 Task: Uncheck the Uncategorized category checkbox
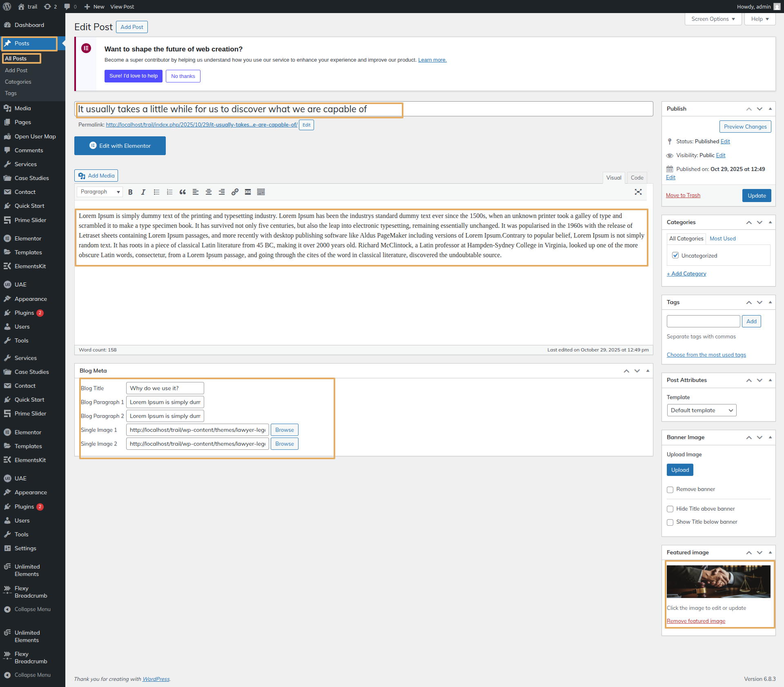coord(675,256)
